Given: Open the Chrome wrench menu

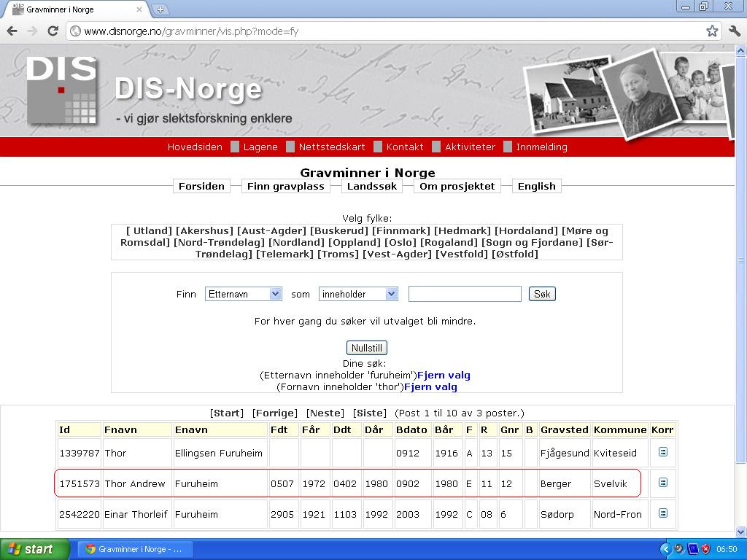Looking at the screenshot, I should coord(734,31).
